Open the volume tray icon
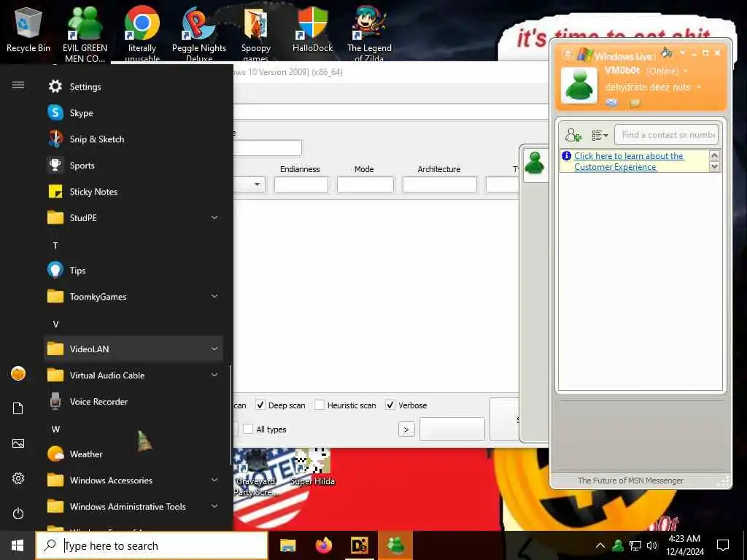This screenshot has height=560, width=747. pos(651,545)
